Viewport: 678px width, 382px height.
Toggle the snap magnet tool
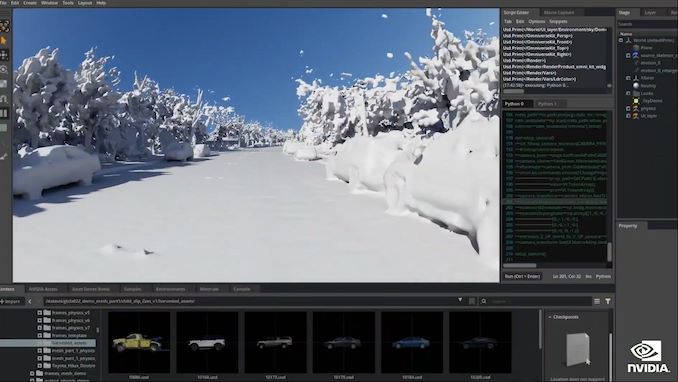point(4,99)
